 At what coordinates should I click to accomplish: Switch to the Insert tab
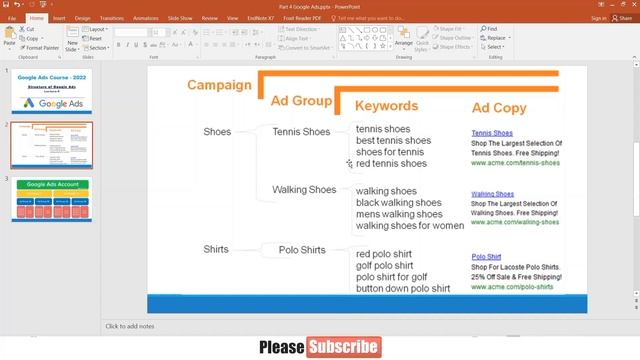(x=59, y=18)
